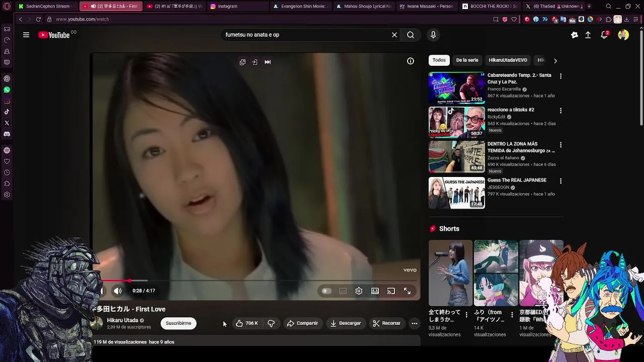The image size is (644, 362).
Task: Open GX Corner gamepad icon
Action: coord(7,29)
